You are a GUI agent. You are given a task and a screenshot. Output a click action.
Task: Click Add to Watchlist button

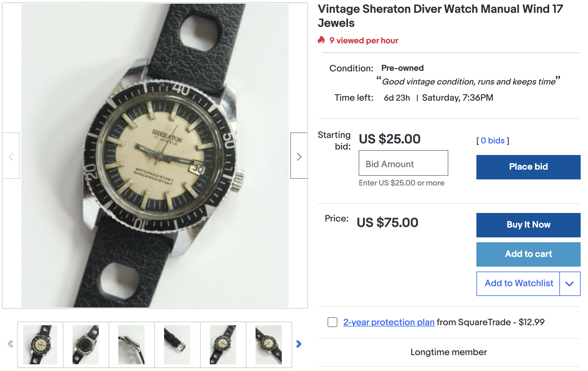coord(518,283)
